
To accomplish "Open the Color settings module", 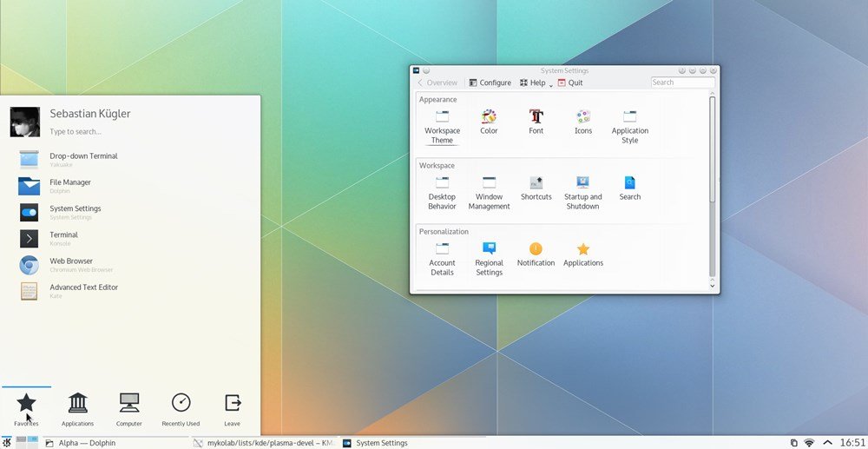I will click(x=489, y=122).
